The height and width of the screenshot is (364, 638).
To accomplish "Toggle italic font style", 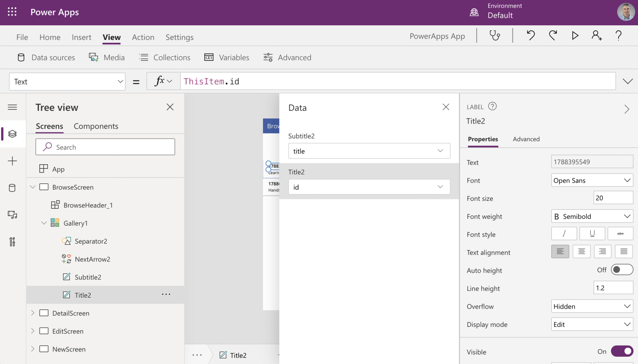I will point(564,234).
